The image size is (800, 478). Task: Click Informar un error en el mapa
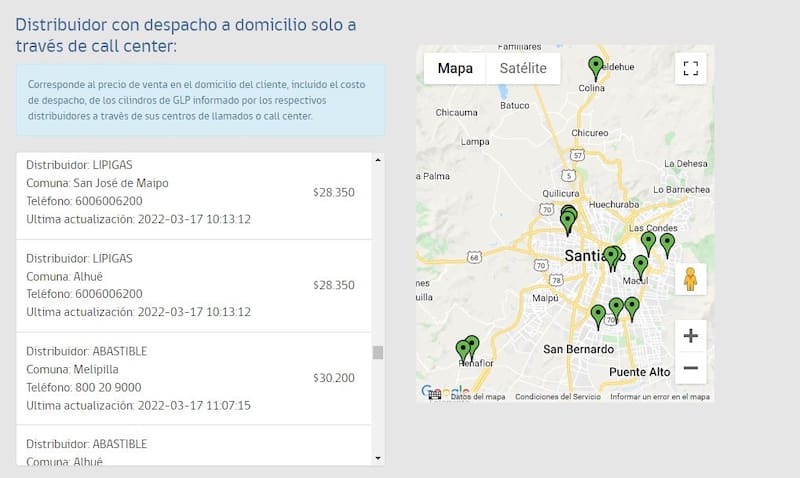660,397
